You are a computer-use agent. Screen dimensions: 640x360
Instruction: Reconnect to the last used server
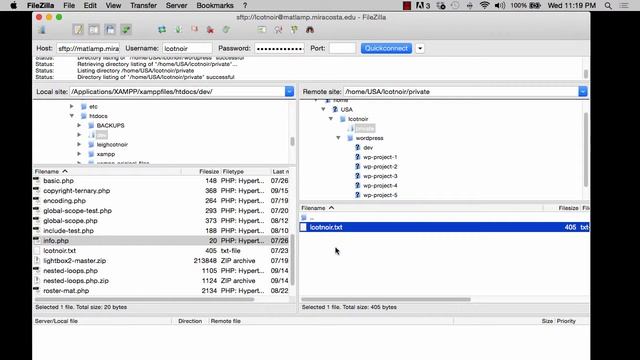[x=226, y=30]
